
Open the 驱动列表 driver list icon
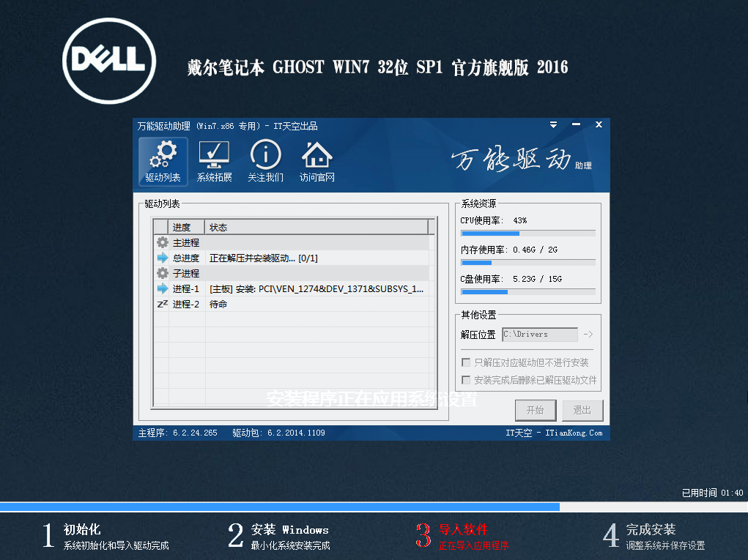163,161
